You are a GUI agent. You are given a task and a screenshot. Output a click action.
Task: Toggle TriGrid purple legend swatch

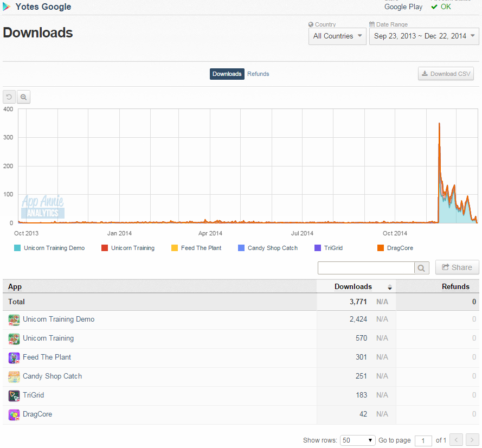pos(318,248)
